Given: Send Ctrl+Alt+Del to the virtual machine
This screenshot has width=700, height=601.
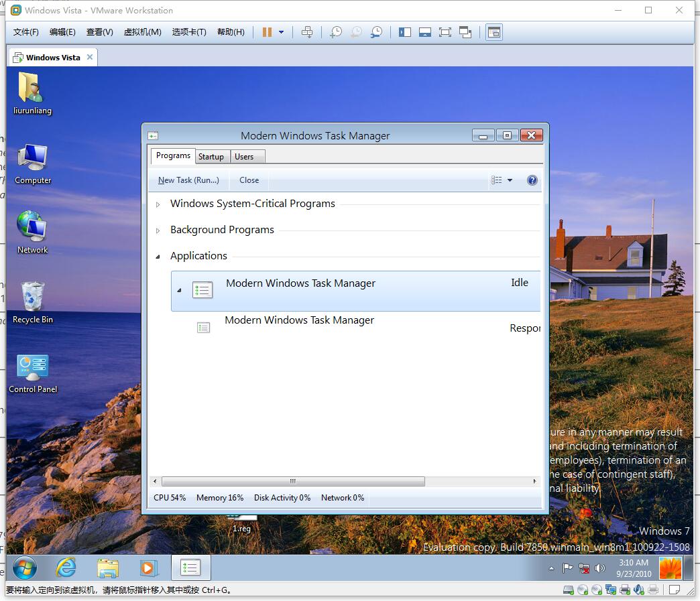Looking at the screenshot, I should [307, 32].
